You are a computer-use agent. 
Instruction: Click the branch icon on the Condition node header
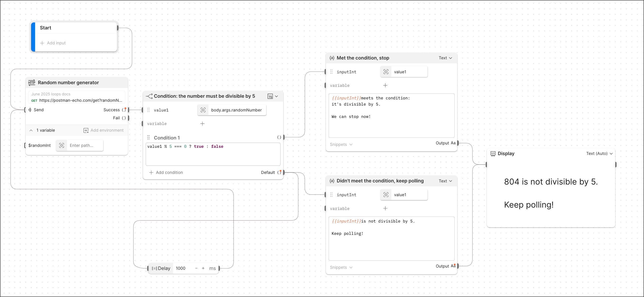tap(149, 96)
